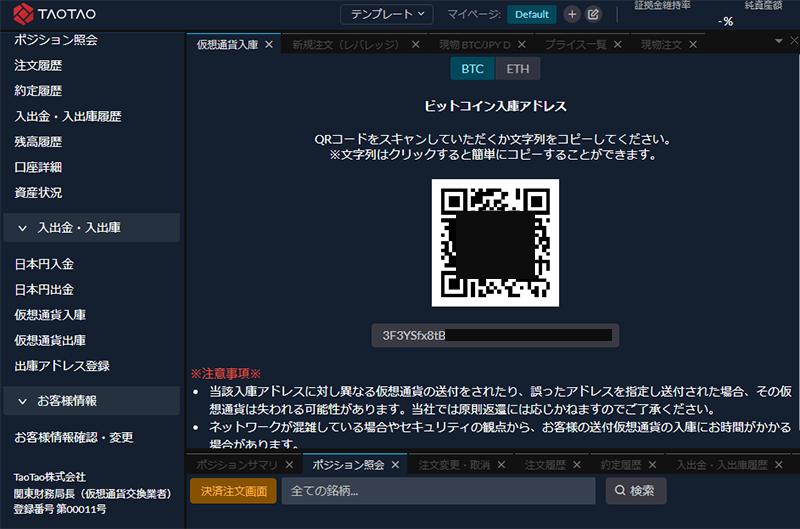
Task: Open 出庫アドレス登録 page
Action: (x=62, y=366)
